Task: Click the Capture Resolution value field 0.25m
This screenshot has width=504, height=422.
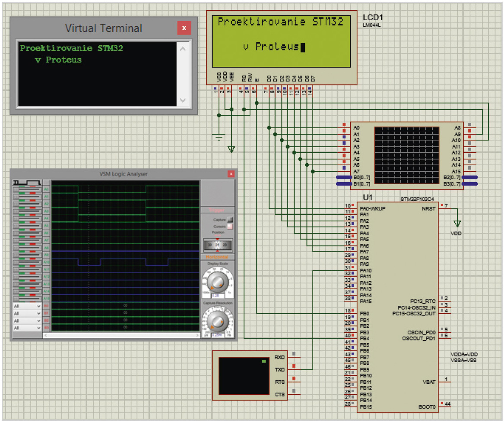Action: click(218, 335)
